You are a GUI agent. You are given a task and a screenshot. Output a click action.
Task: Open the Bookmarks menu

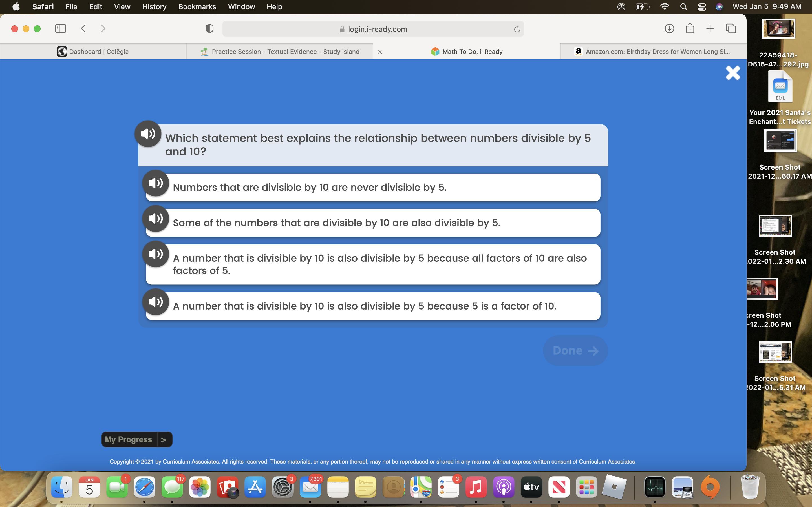(197, 7)
